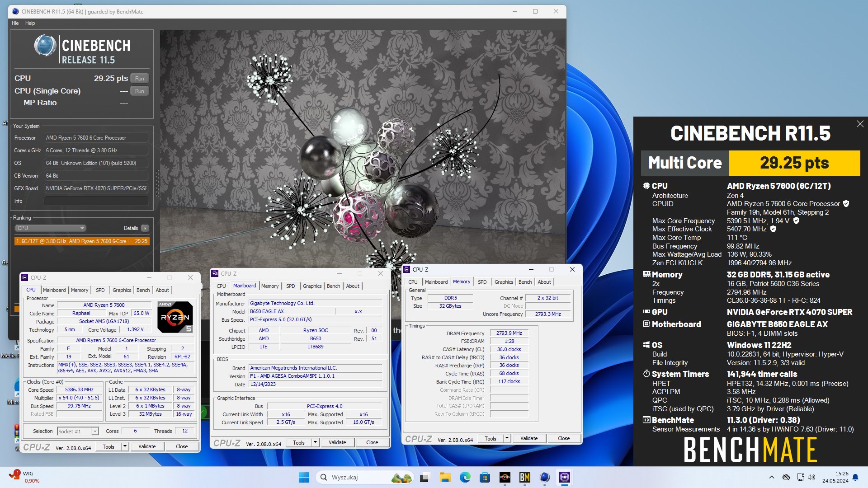Click the Cinebench logo sphere icon
The width and height of the screenshot is (868, 488).
45,46
